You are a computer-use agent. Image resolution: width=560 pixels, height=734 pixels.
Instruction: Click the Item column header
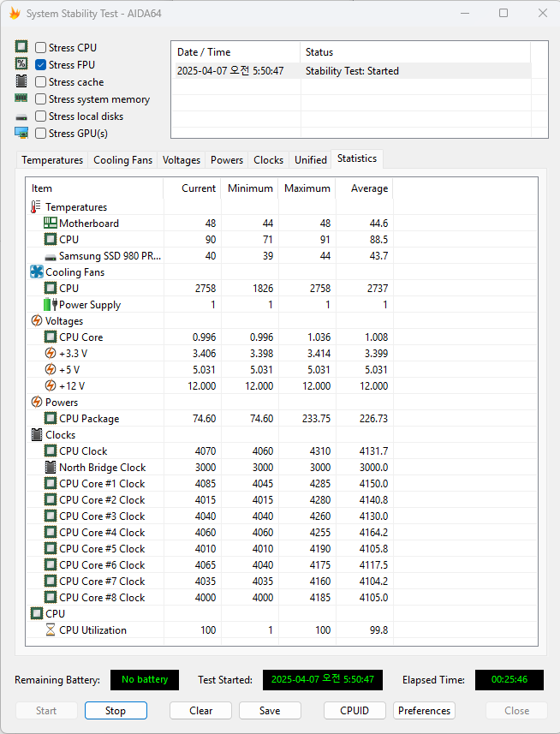click(x=94, y=188)
